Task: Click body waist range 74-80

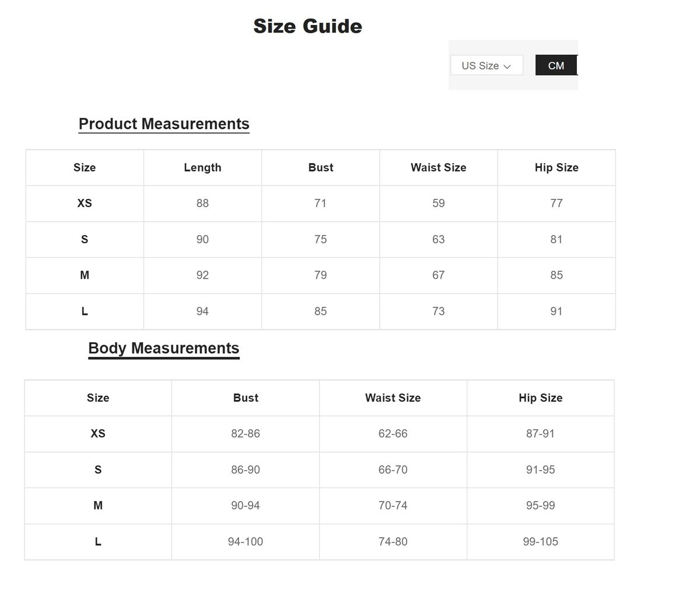Action: 393,542
